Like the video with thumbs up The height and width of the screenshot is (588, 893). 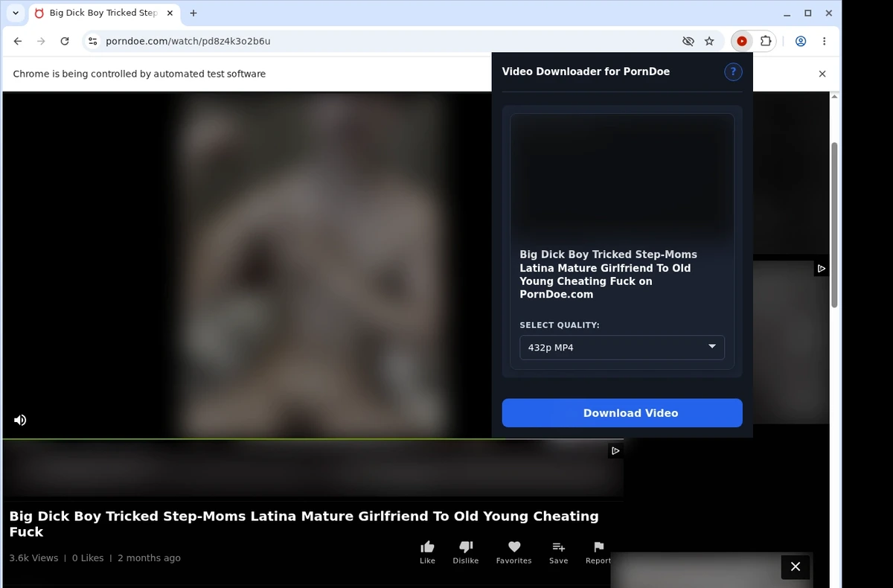427,552
